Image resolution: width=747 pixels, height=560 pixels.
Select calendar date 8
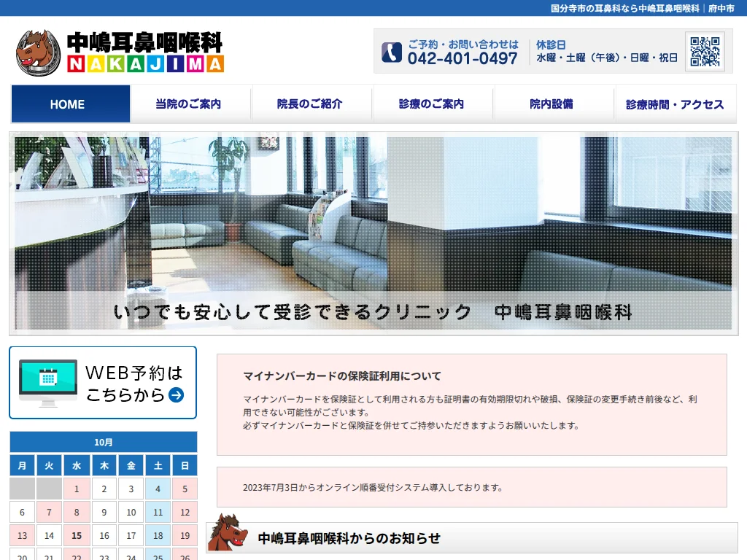77,513
